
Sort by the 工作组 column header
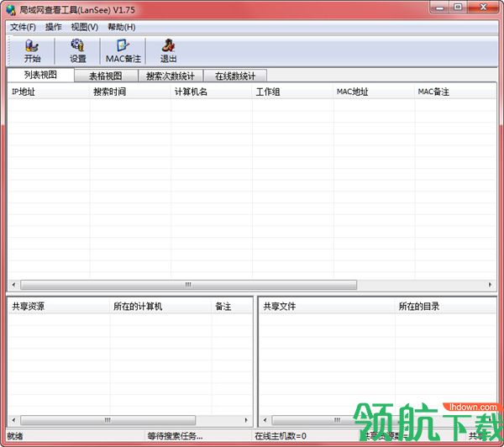tap(293, 92)
